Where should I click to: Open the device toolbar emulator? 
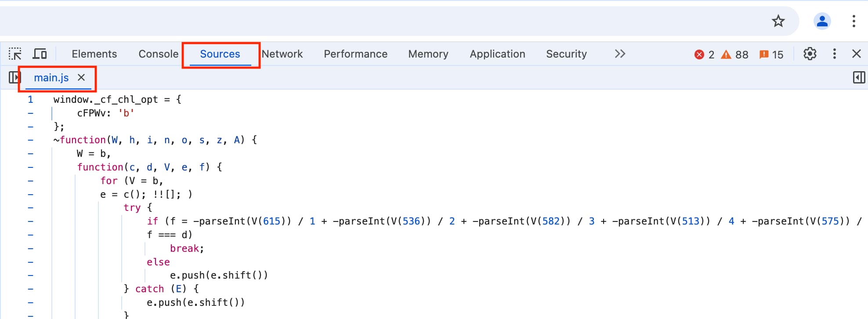[40, 54]
